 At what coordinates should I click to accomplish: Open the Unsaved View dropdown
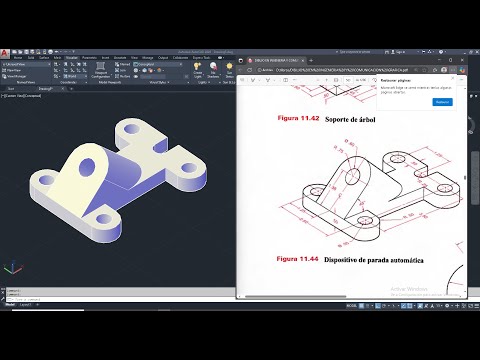point(26,64)
